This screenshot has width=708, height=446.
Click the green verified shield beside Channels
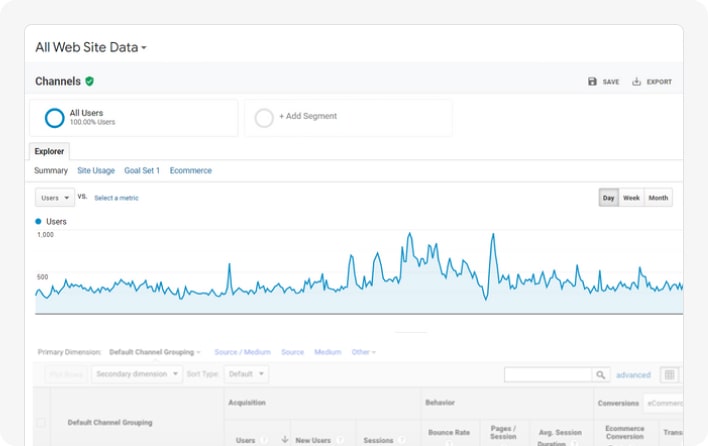89,81
